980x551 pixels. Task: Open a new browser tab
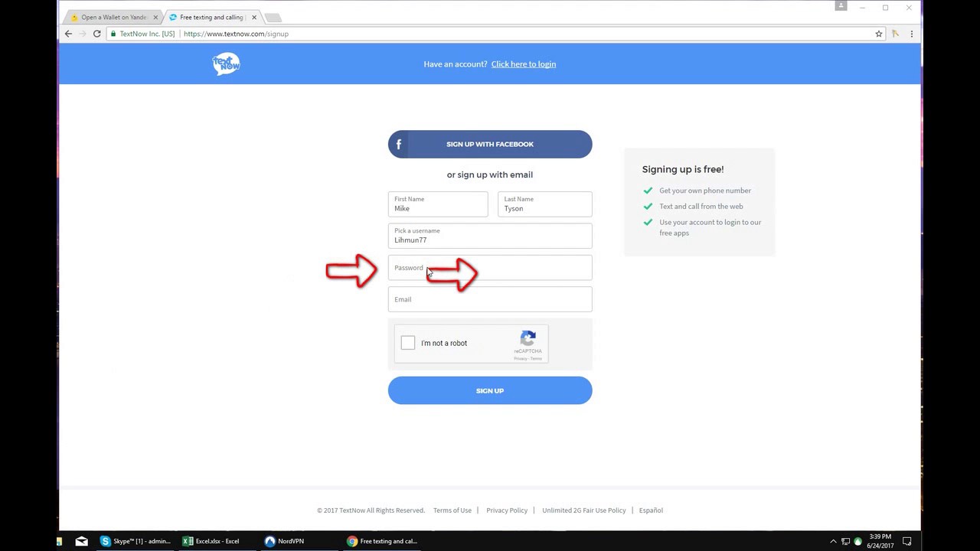pyautogui.click(x=273, y=17)
